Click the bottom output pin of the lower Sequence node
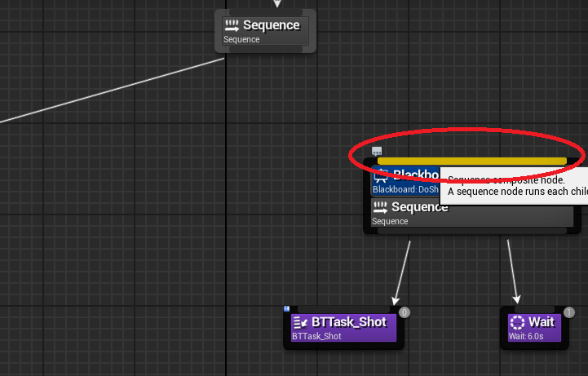Image resolution: width=588 pixels, height=376 pixels. click(x=472, y=231)
